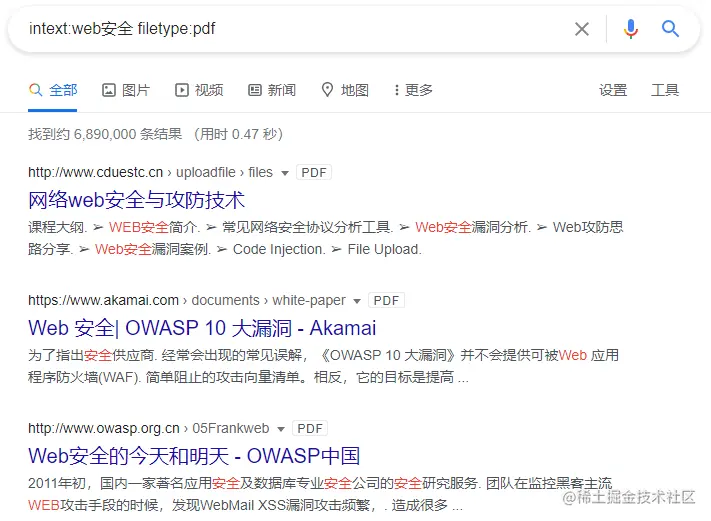Screen dimensions: 711x521
Task: Select the 全部 results tab
Action: 53,90
